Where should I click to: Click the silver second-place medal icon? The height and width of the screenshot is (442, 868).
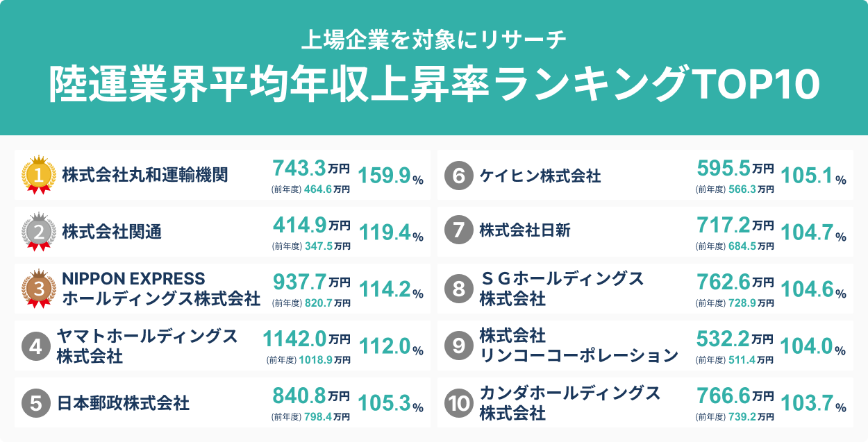[39, 232]
